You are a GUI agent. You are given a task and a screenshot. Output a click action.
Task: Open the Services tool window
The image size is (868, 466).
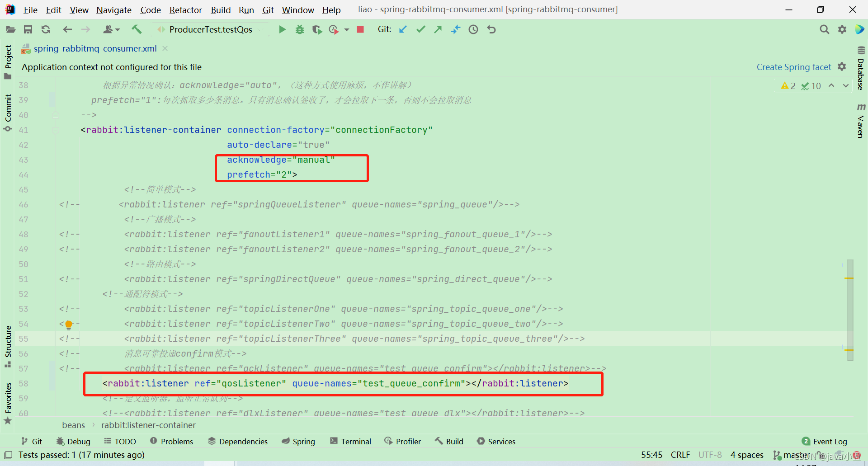coord(496,442)
